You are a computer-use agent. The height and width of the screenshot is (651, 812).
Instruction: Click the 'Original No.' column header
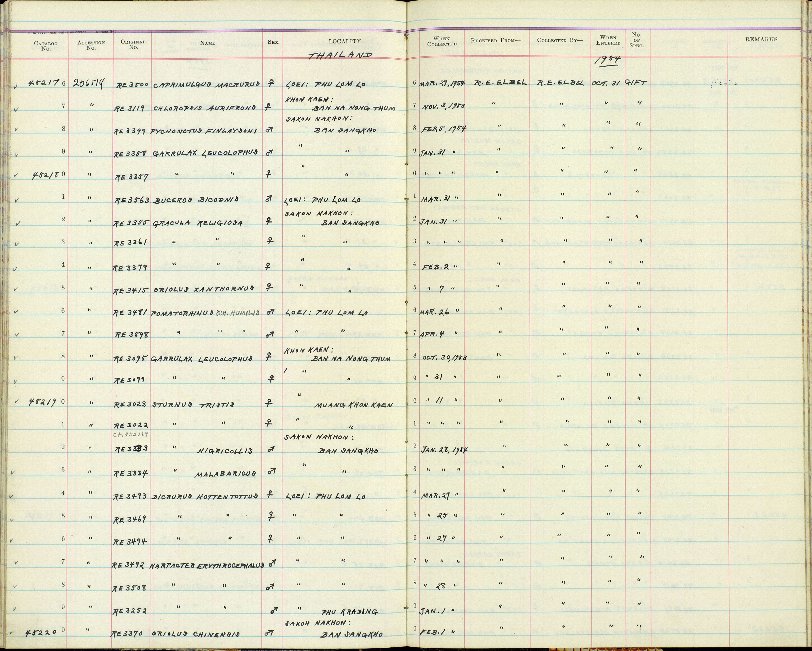(133, 45)
